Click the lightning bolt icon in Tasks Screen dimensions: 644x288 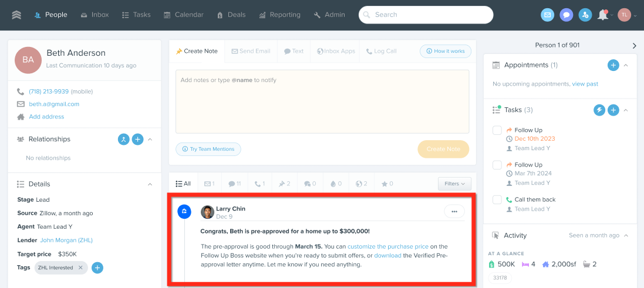click(599, 110)
